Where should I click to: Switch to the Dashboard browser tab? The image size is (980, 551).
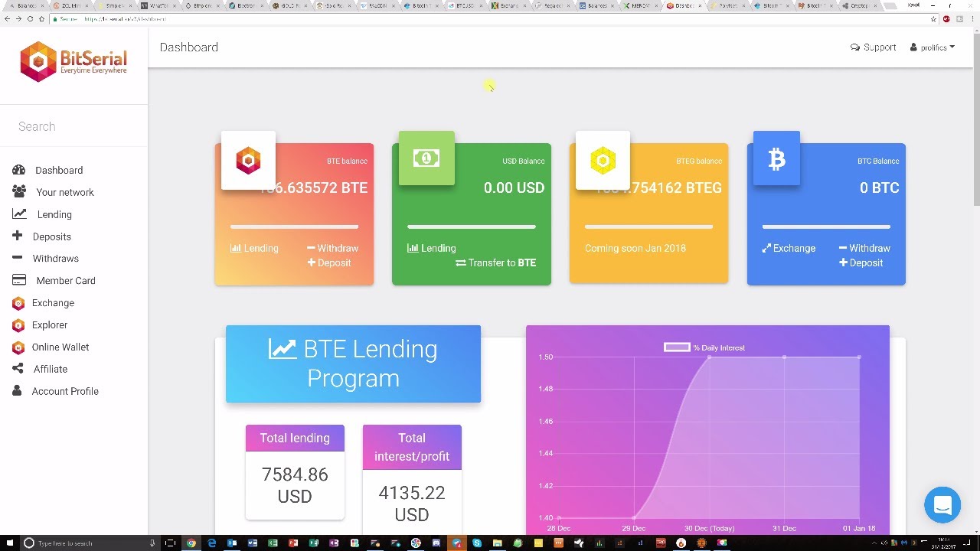coord(683,5)
